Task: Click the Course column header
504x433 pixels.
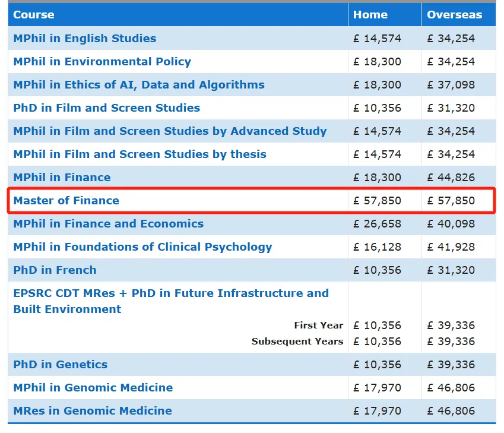Action: tap(34, 15)
